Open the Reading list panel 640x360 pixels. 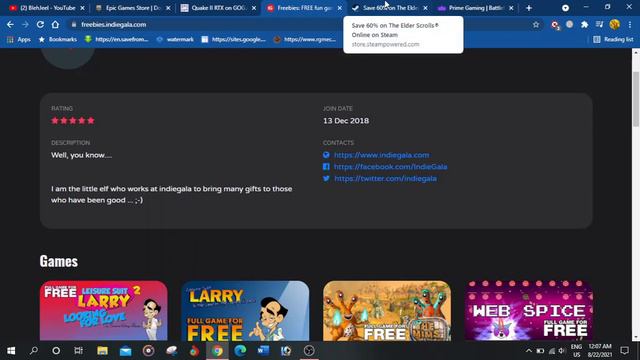(x=613, y=40)
